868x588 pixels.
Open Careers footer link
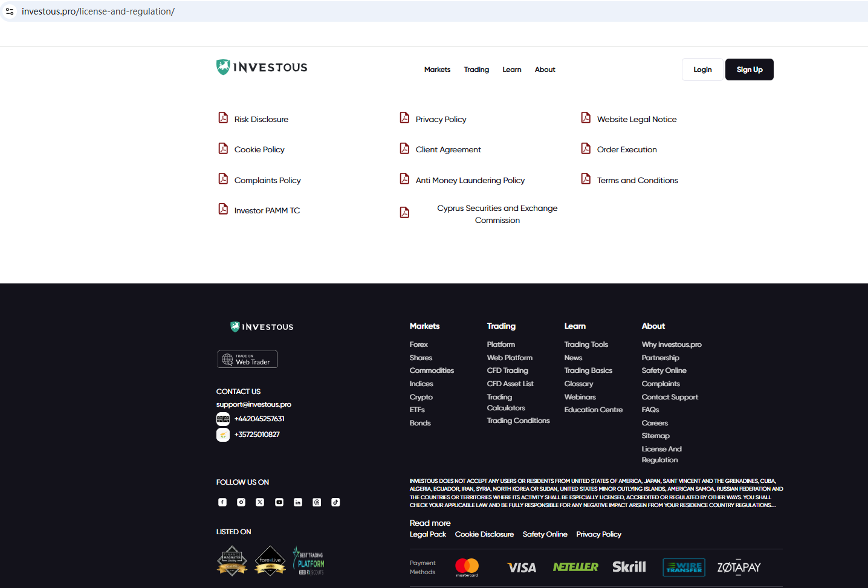point(655,423)
